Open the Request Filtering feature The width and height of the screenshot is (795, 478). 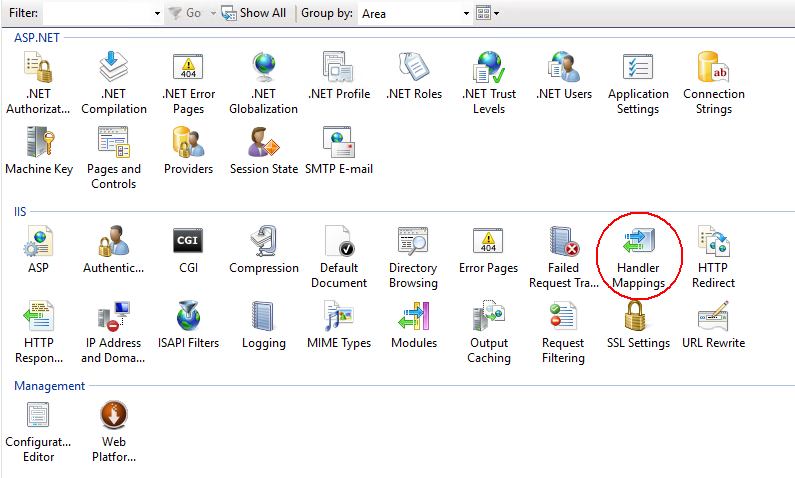pyautogui.click(x=563, y=332)
